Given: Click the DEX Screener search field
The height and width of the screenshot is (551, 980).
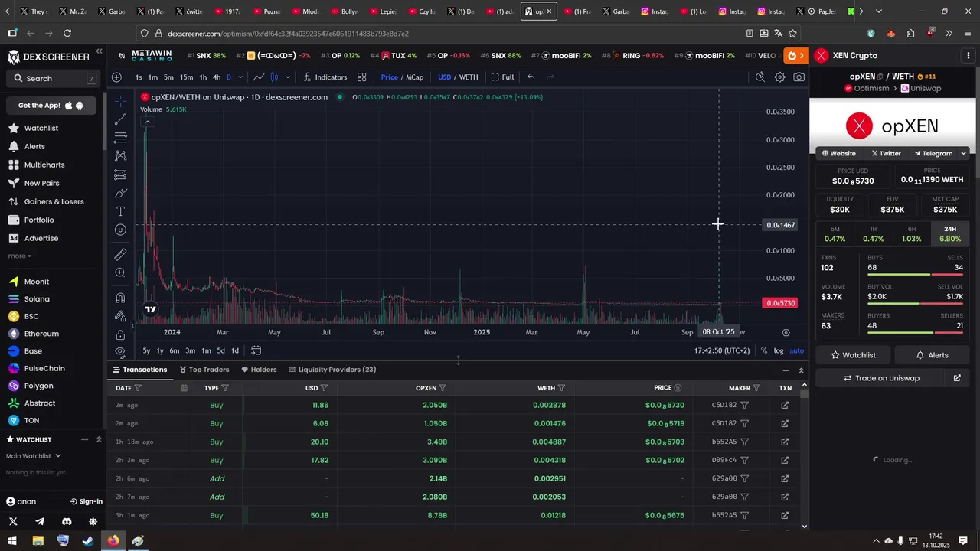Looking at the screenshot, I should tap(54, 78).
